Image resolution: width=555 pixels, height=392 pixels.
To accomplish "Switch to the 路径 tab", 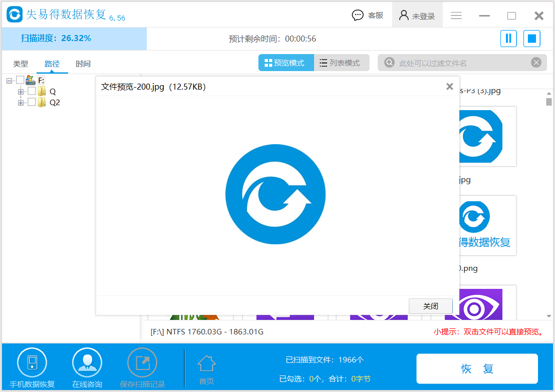I will 52,64.
